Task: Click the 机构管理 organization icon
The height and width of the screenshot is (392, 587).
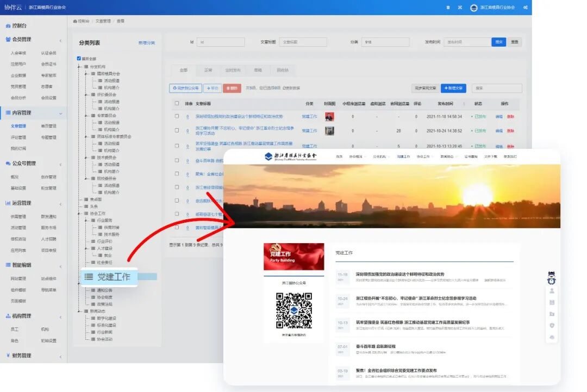Action: (x=8, y=316)
